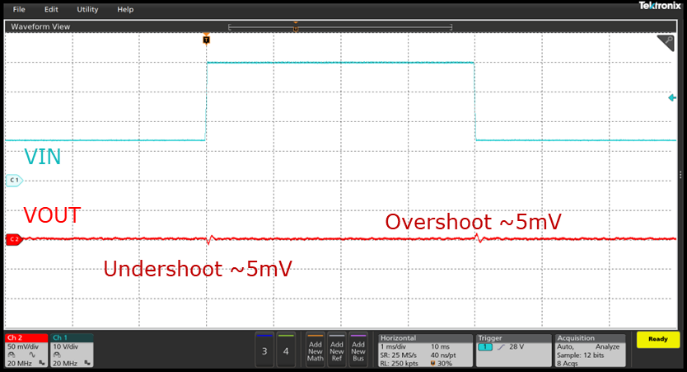Click the zoom magnifier icon in waveform corner
Screen dimensions: 687x372
click(666, 43)
